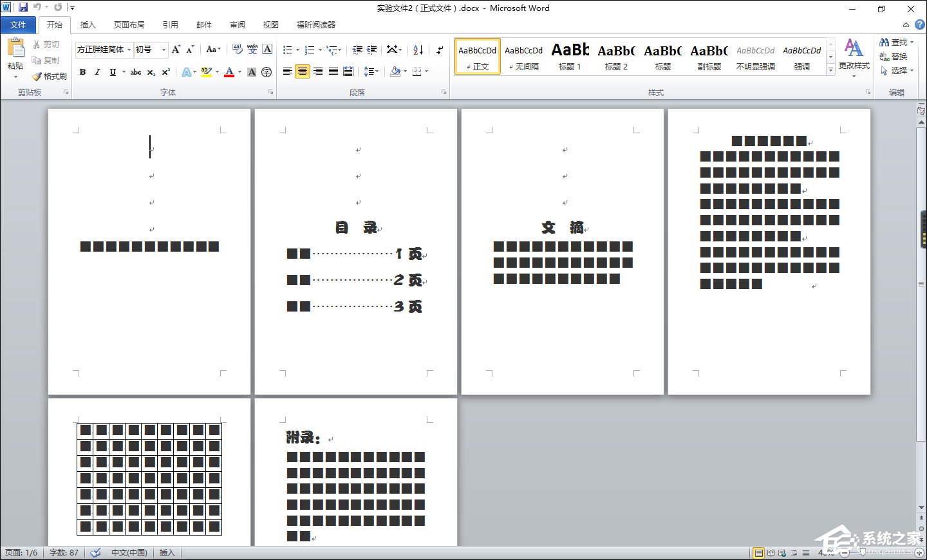Viewport: 927px width, 560px height.
Task: Open the line spacing dropdown
Action: point(371,71)
